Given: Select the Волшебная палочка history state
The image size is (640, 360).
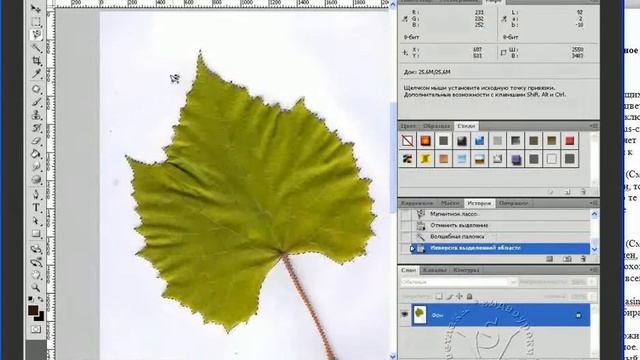Looking at the screenshot, I should [x=500, y=237].
